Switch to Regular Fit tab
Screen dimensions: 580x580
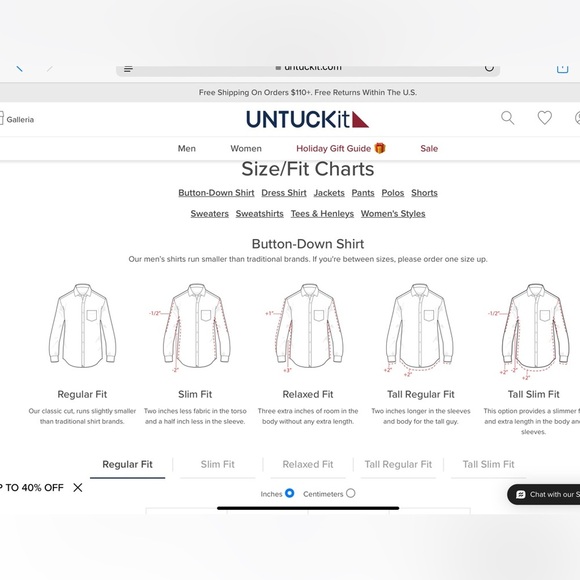click(x=127, y=465)
